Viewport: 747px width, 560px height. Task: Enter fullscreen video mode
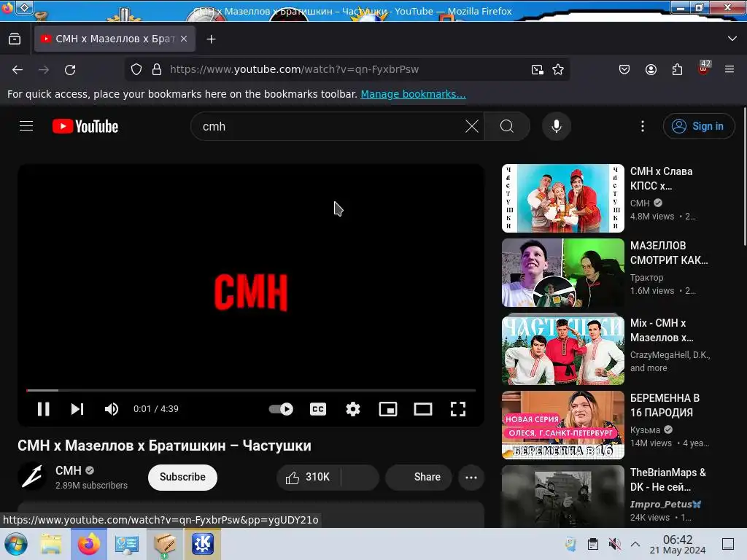coord(458,409)
